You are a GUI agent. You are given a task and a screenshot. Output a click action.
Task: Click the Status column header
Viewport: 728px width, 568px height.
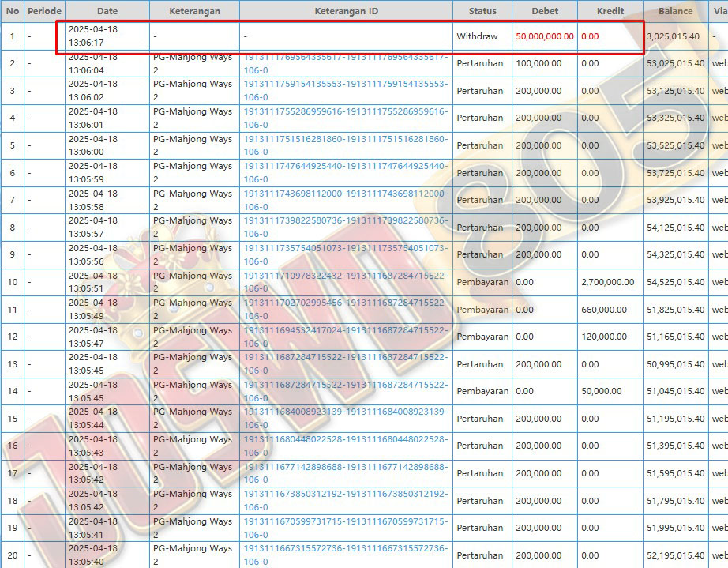coord(482,12)
